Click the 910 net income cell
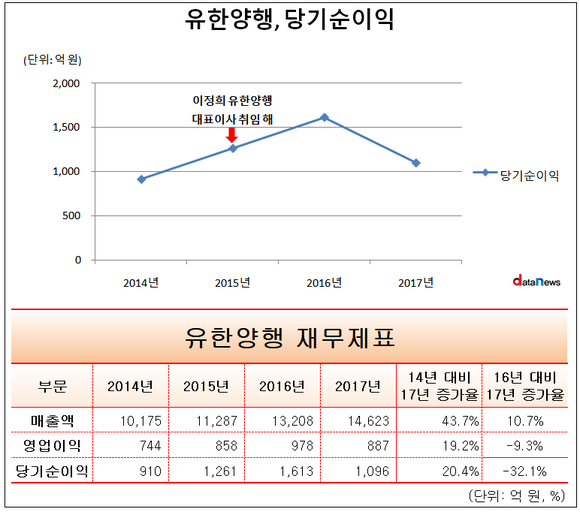580x512 pixels. click(151, 471)
